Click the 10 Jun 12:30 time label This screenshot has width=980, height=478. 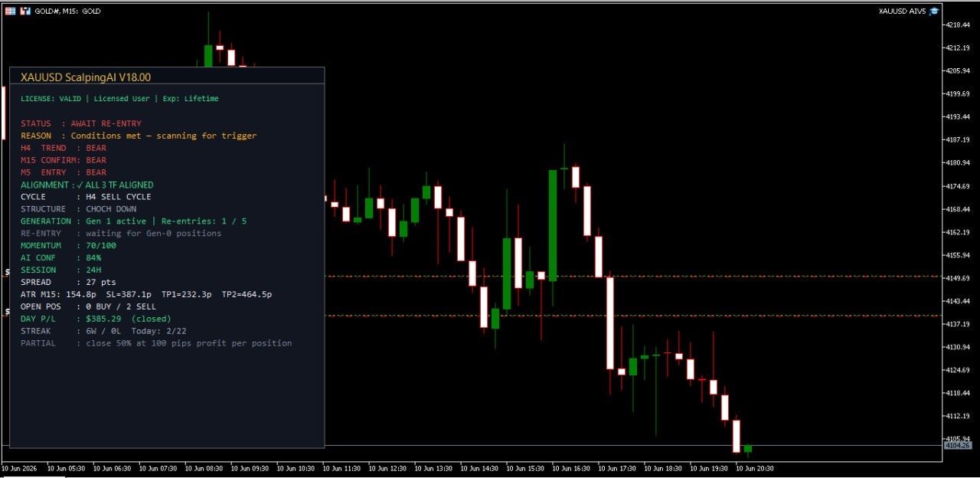pos(387,468)
